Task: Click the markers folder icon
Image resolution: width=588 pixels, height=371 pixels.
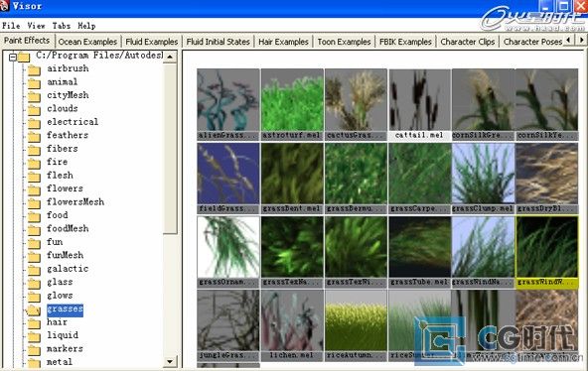Action: point(34,349)
